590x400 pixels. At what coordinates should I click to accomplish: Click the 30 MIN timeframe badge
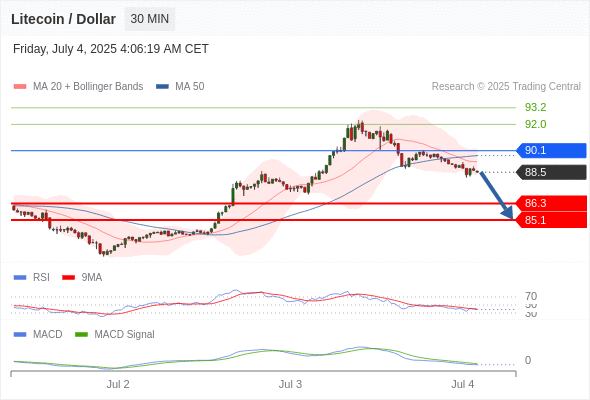150,19
